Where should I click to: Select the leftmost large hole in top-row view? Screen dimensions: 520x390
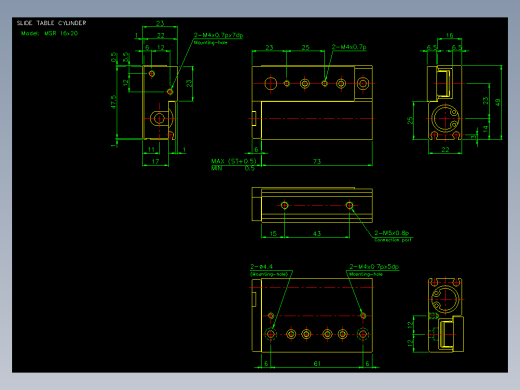click(271, 83)
